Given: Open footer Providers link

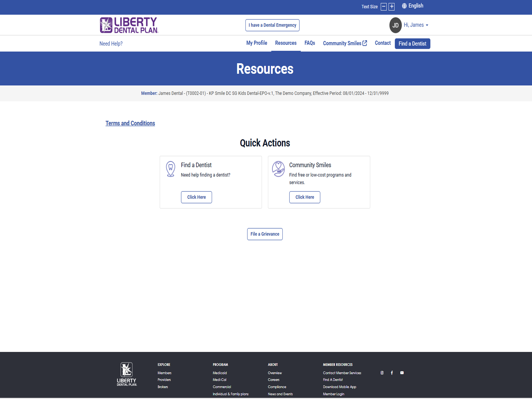Looking at the screenshot, I should [164, 380].
